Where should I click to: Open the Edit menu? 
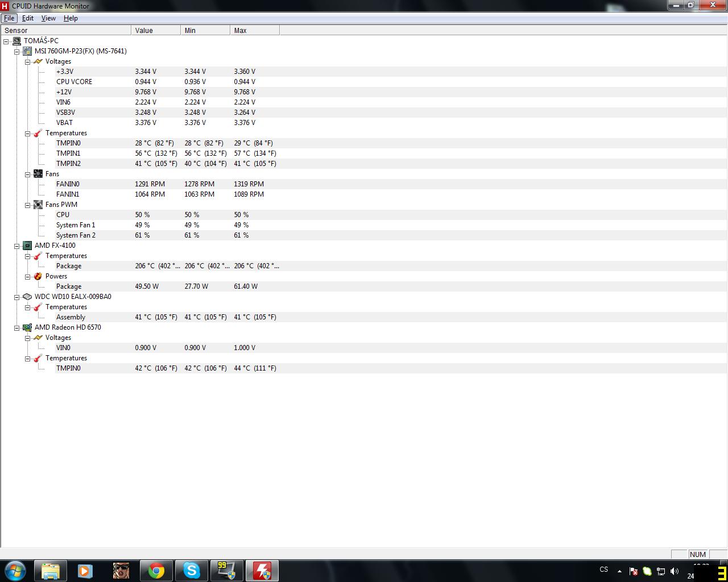point(27,18)
